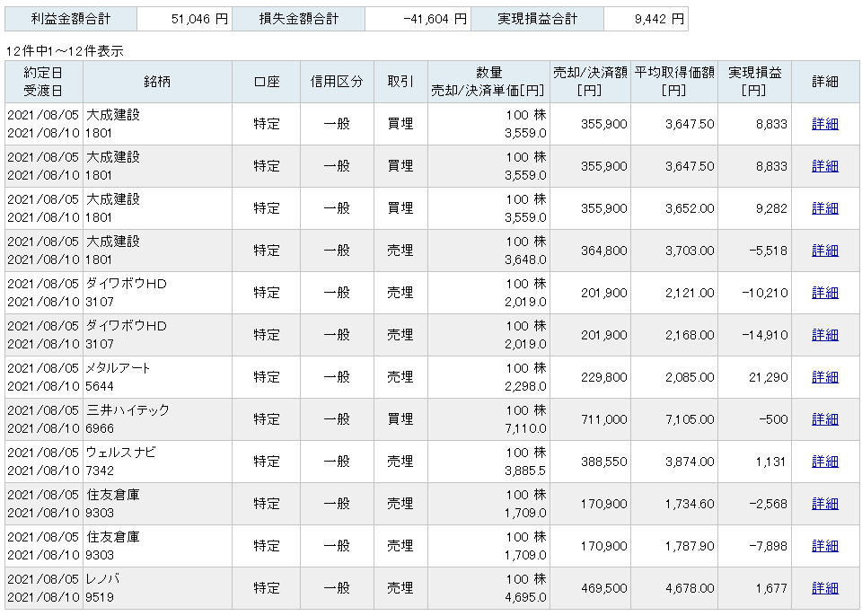Click the 銘柄 column header
Screen dimensions: 862x616
pos(157,82)
